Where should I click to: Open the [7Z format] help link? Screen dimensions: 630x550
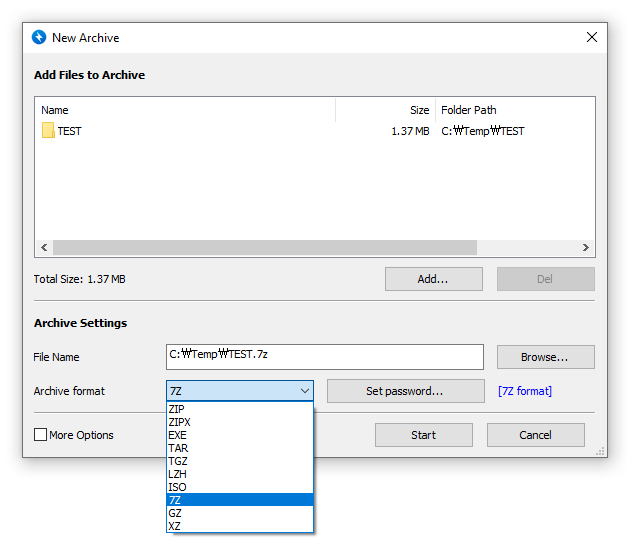tap(524, 391)
